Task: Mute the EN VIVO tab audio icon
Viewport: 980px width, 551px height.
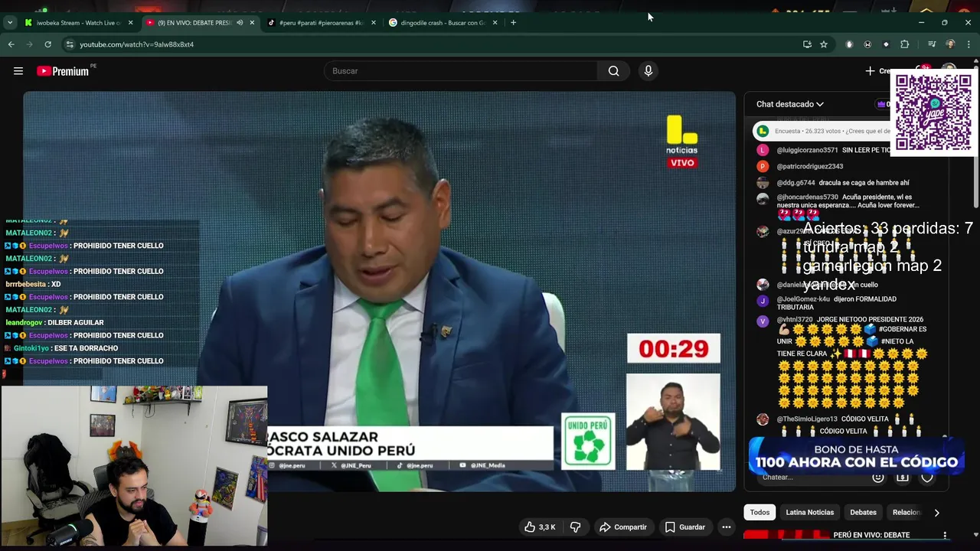Action: click(240, 23)
